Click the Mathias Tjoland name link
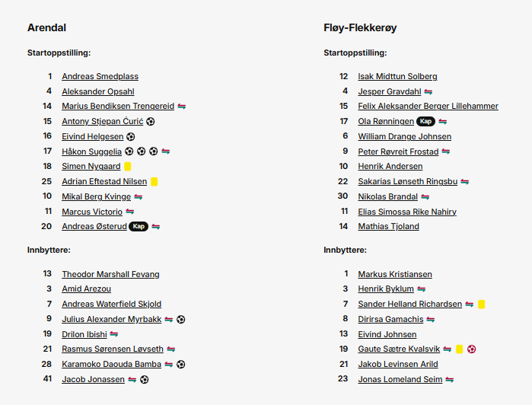532x405 pixels. 388,227
